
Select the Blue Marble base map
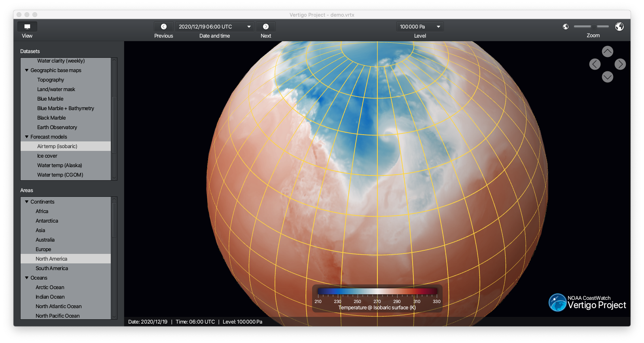(50, 99)
